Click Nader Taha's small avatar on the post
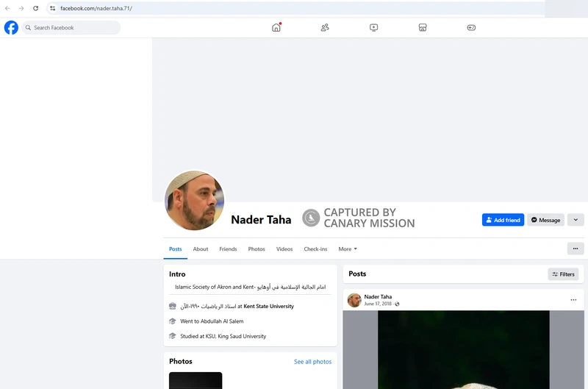588x389 pixels. tap(354, 300)
